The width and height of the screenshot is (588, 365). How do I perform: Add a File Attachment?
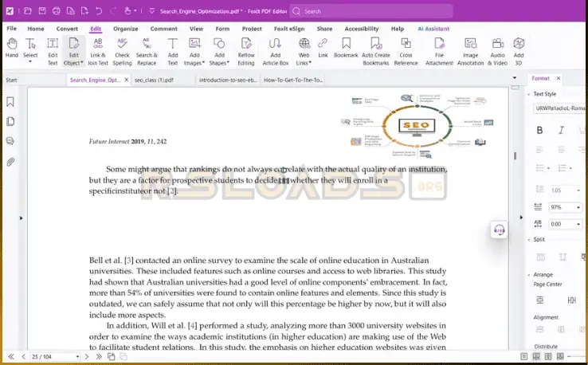(x=439, y=52)
